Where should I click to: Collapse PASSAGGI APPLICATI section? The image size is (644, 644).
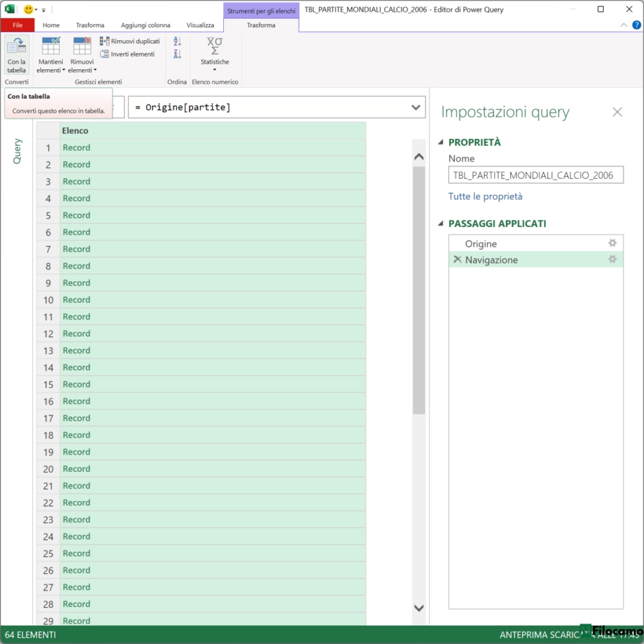440,223
